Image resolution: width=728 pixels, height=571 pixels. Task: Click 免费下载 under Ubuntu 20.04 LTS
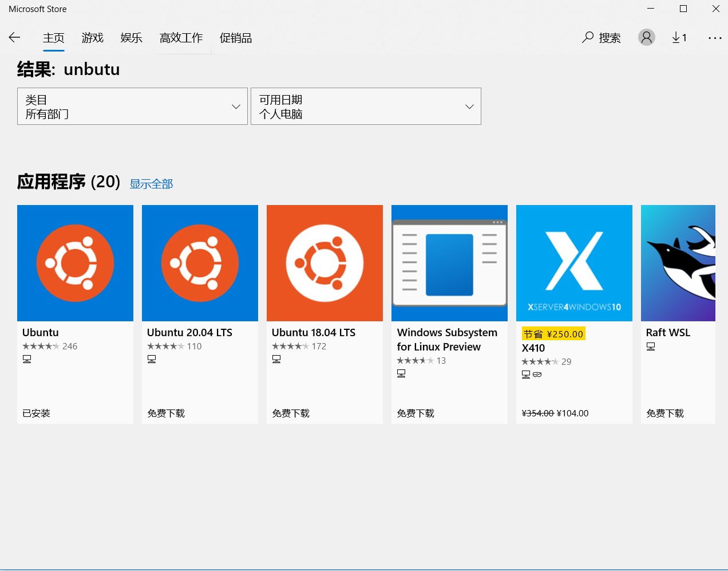(x=166, y=413)
